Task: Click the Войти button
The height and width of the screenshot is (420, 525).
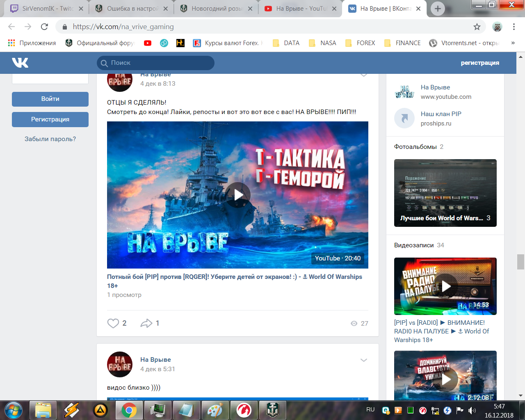Action: tap(50, 99)
